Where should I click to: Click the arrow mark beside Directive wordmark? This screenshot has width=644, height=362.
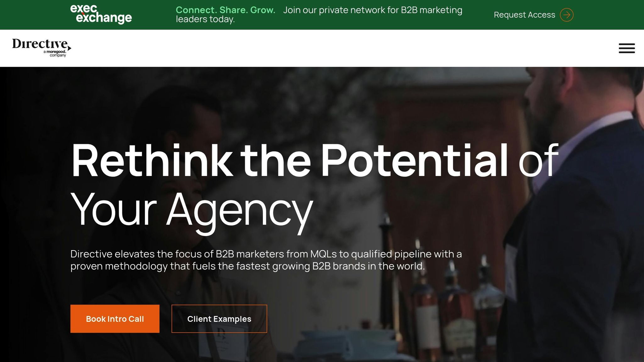click(x=69, y=48)
